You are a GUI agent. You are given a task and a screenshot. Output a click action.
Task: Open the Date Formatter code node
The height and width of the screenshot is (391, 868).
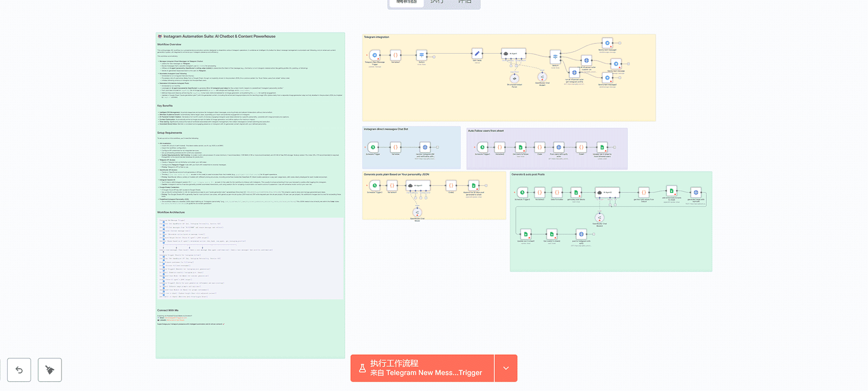pyautogui.click(x=557, y=192)
